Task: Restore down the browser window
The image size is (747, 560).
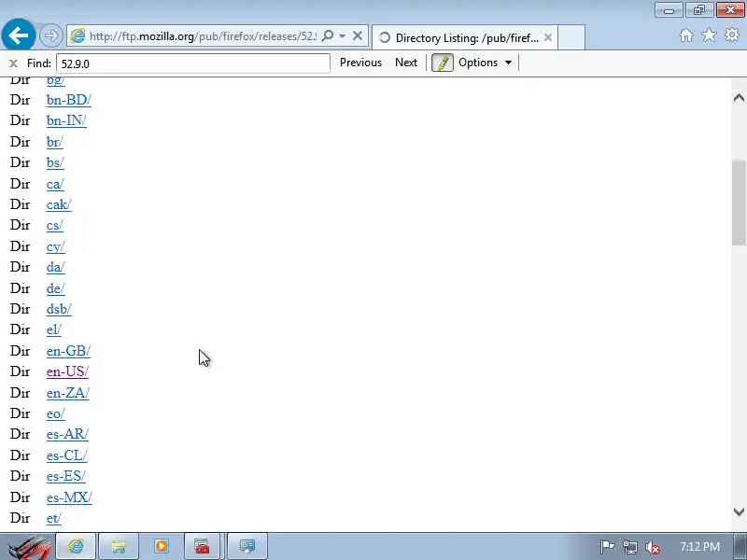Action: pyautogui.click(x=698, y=10)
